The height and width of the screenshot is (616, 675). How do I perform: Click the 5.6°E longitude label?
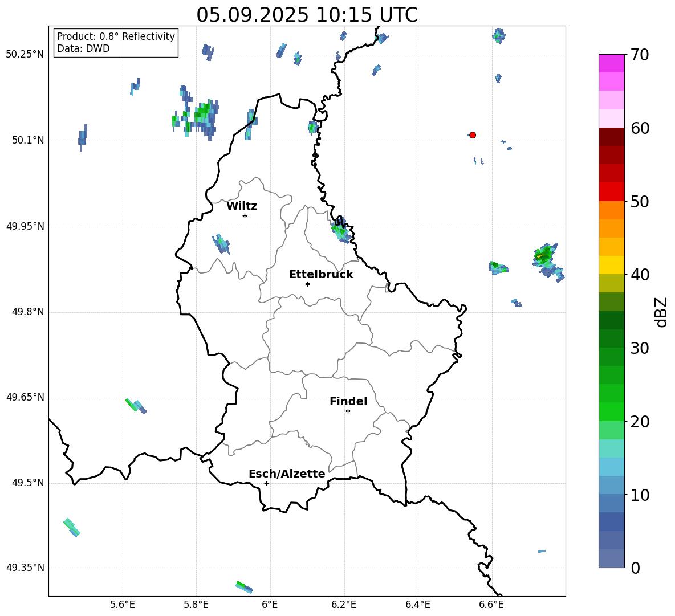coord(123,605)
